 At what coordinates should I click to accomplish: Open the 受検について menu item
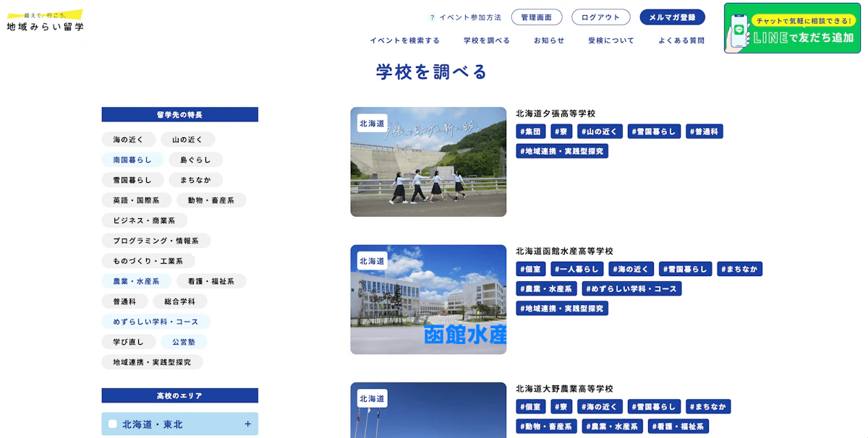pos(611,40)
